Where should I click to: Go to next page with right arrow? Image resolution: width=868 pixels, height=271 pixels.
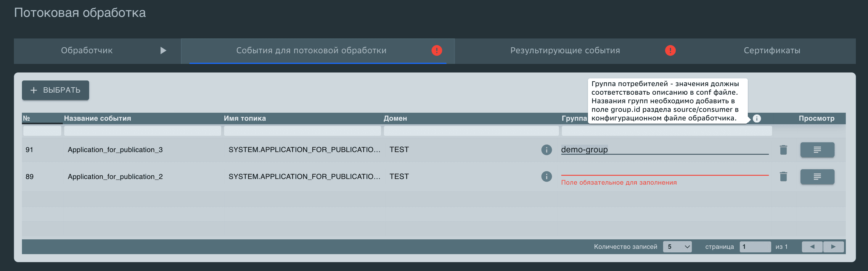[x=833, y=246]
